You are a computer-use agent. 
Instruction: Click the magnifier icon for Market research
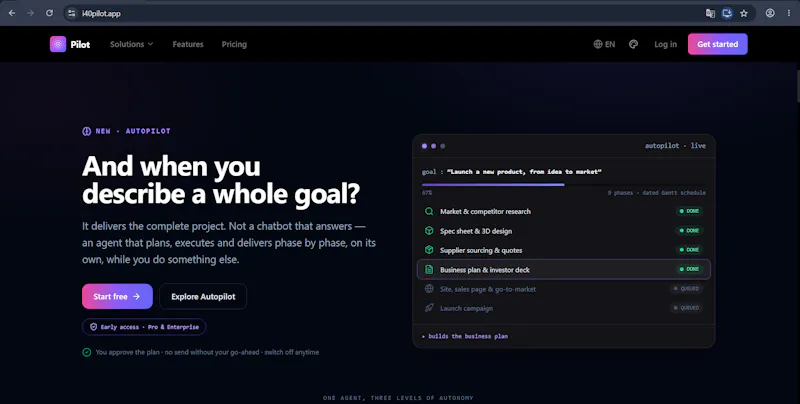click(x=429, y=211)
